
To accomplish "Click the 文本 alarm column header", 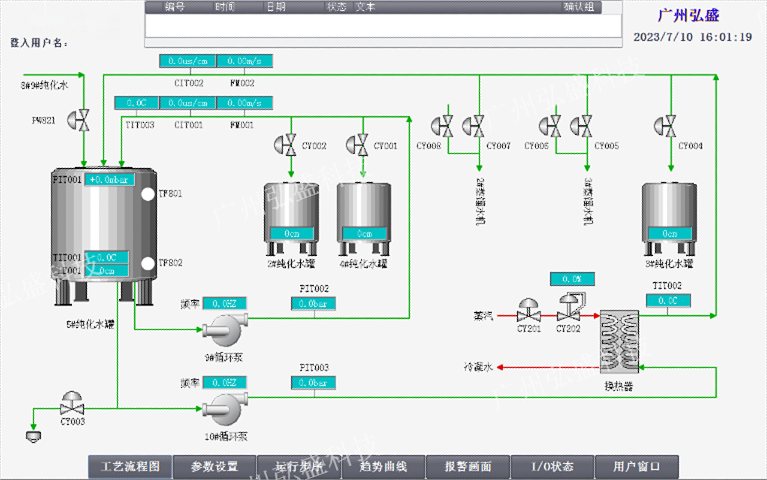I will [x=365, y=7].
